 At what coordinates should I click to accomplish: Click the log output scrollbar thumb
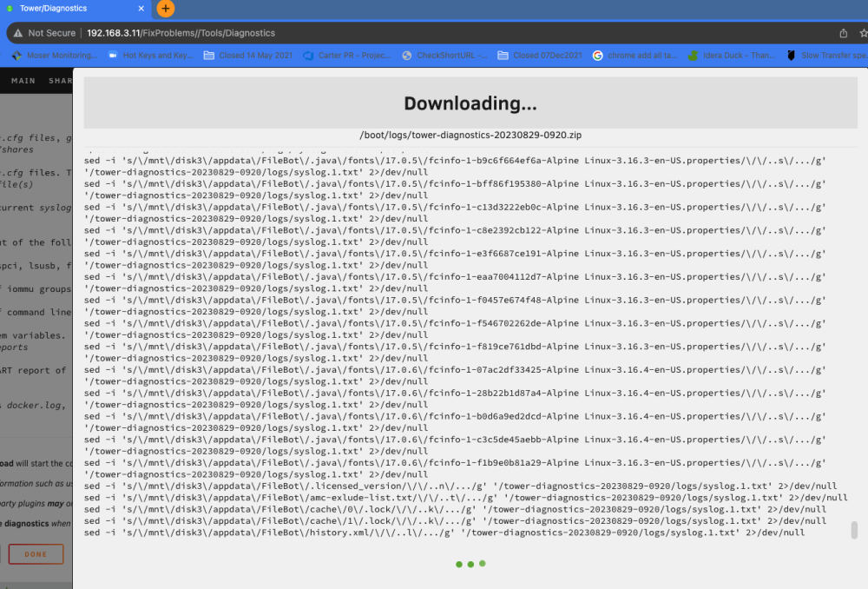click(x=854, y=530)
